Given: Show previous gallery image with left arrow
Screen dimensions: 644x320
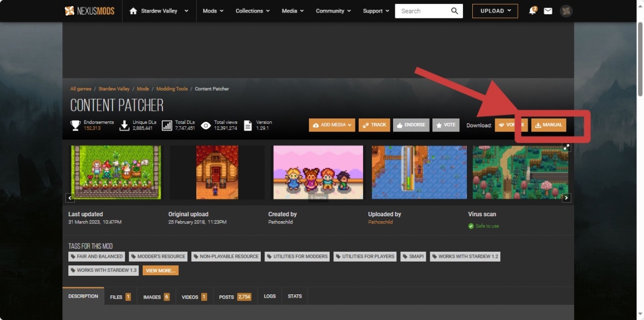Looking at the screenshot, I should click(x=70, y=198).
